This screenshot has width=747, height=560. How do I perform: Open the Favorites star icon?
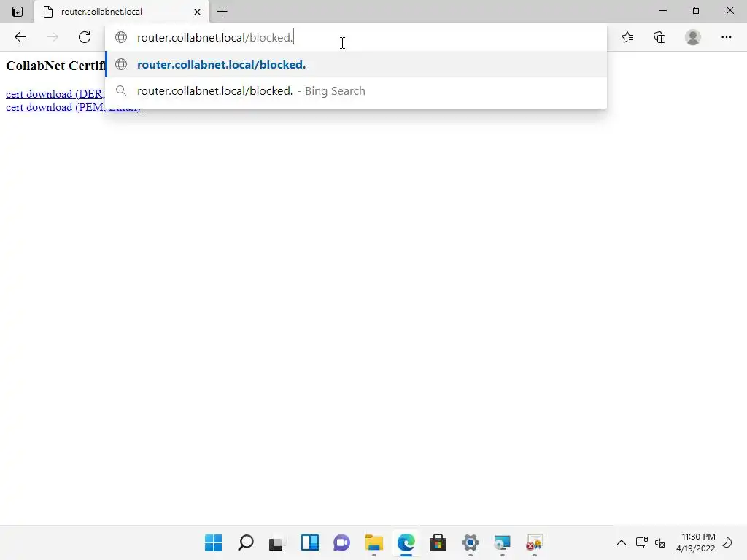[627, 37]
